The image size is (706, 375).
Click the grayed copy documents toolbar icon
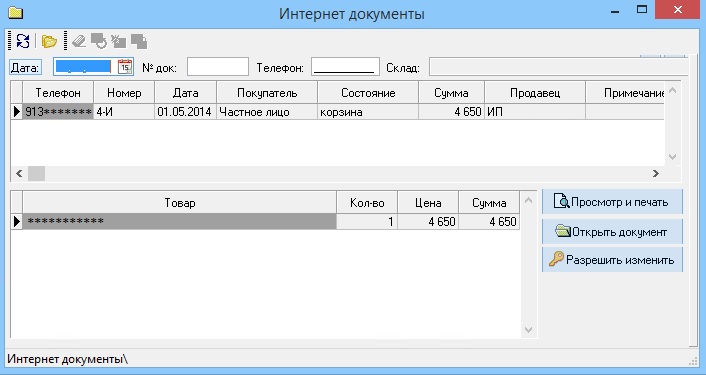[x=139, y=41]
